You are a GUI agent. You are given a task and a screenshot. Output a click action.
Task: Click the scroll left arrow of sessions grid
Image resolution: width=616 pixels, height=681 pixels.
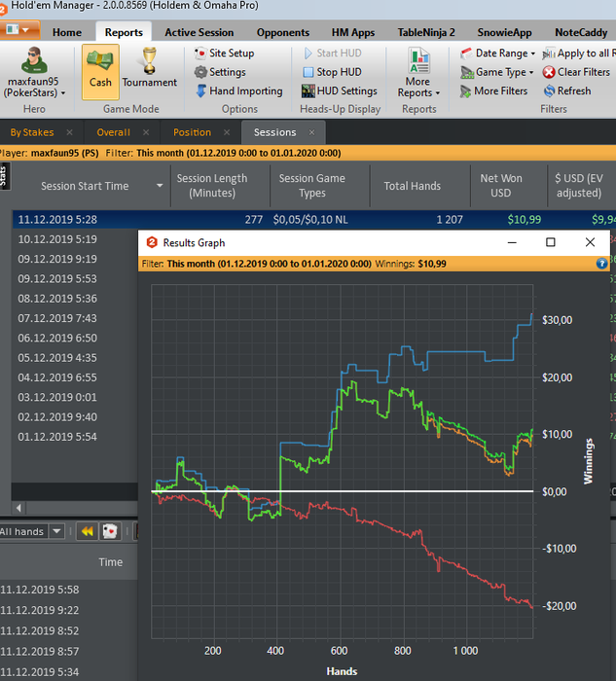click(18, 507)
